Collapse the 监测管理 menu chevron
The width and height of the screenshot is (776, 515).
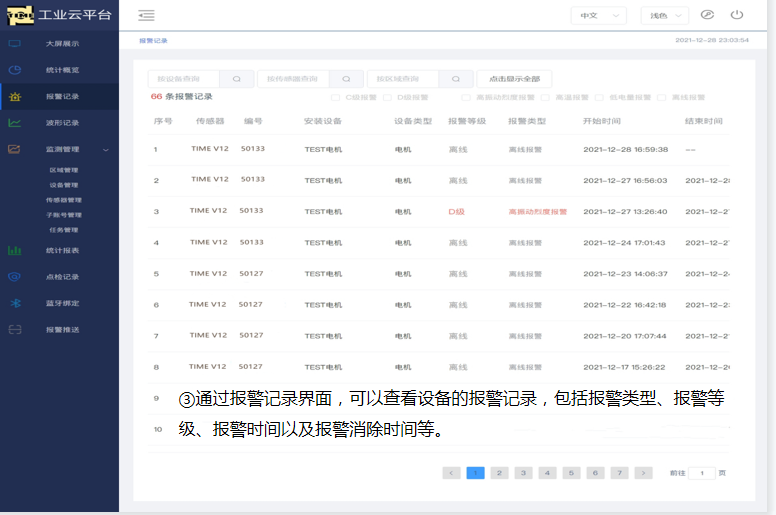[x=106, y=150]
